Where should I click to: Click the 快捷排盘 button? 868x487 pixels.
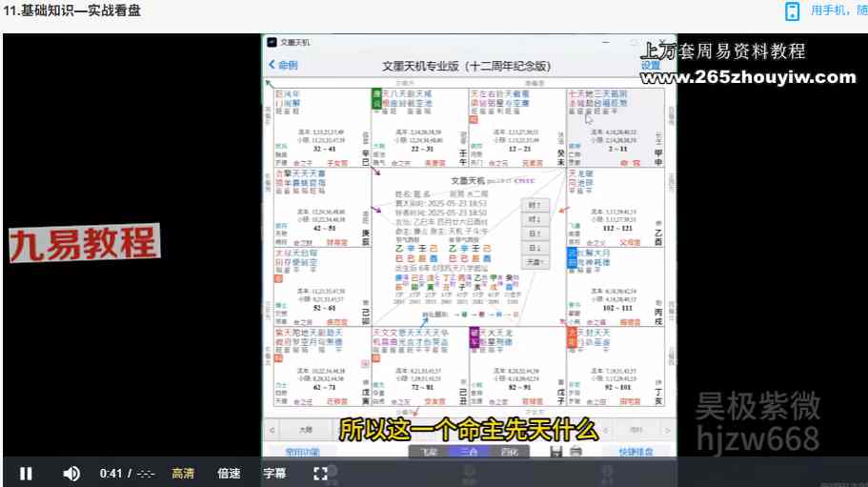(x=635, y=452)
